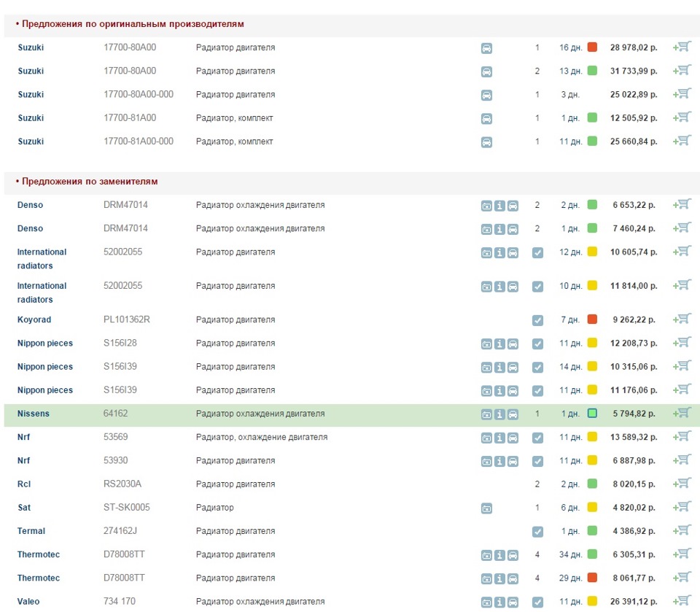Add Termal 274162J to cart
Image resolution: width=700 pixels, height=612 pixels.
click(682, 531)
